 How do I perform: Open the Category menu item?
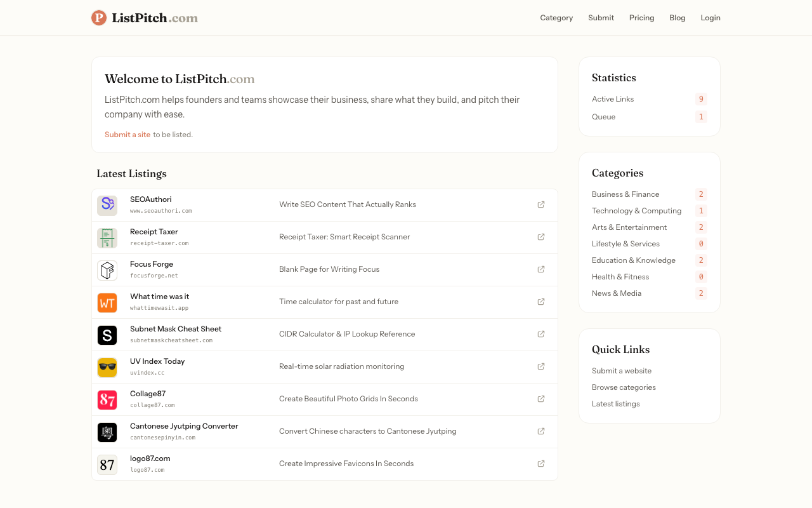click(556, 18)
